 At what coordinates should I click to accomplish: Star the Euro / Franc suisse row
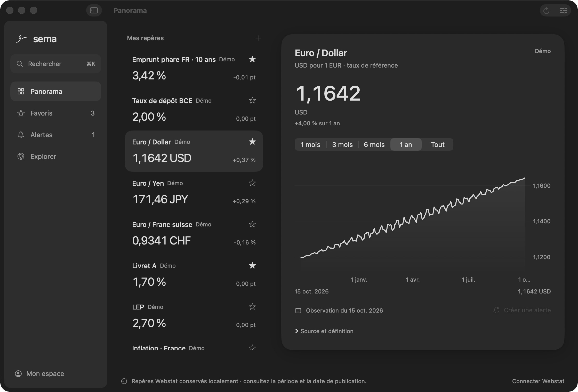[x=252, y=224]
